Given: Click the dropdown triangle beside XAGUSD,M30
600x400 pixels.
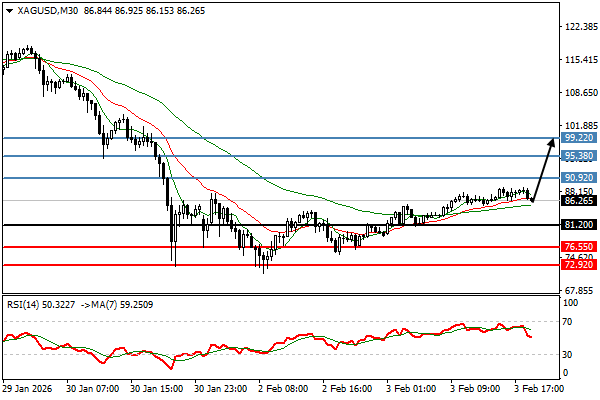Looking at the screenshot, I should (x=7, y=9).
